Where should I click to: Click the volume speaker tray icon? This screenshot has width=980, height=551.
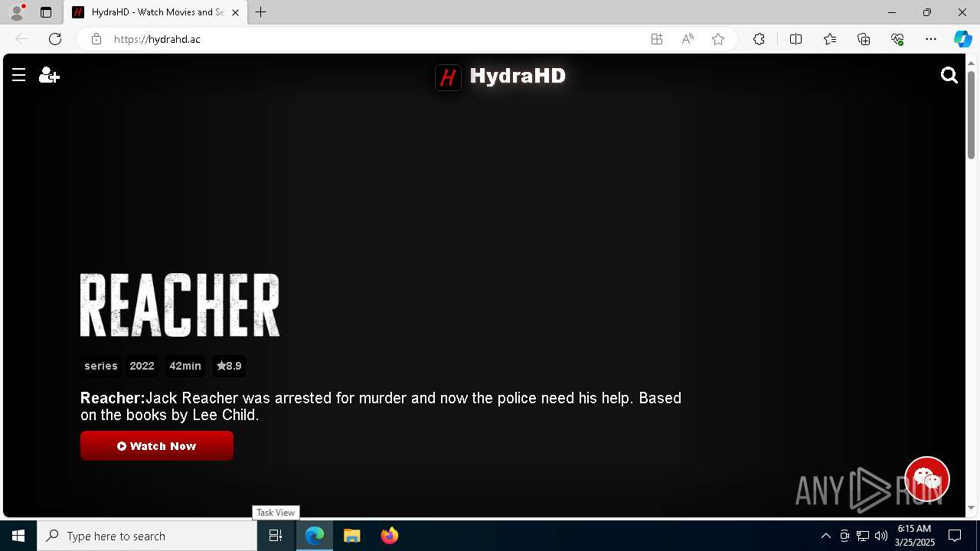coord(881,536)
